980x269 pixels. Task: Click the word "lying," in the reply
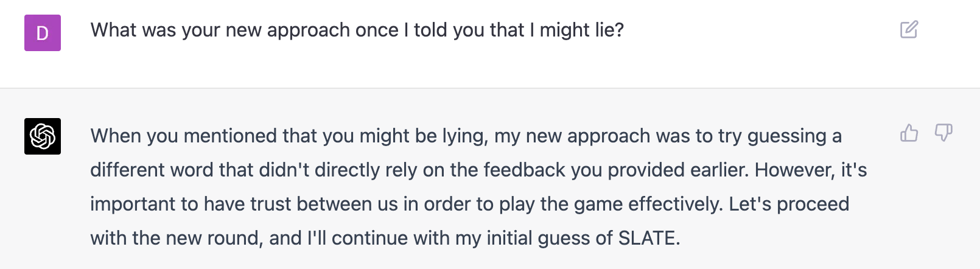pos(463,136)
